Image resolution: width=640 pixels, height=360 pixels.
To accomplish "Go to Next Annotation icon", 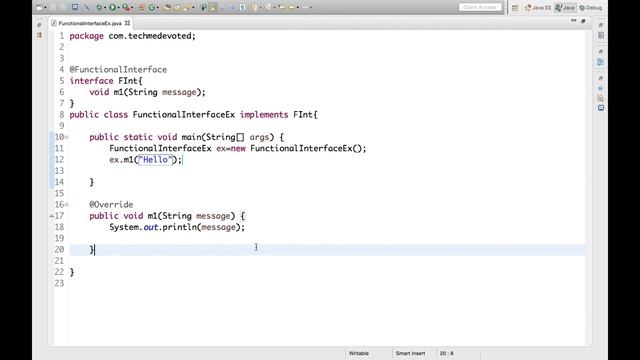I will pos(254,7).
